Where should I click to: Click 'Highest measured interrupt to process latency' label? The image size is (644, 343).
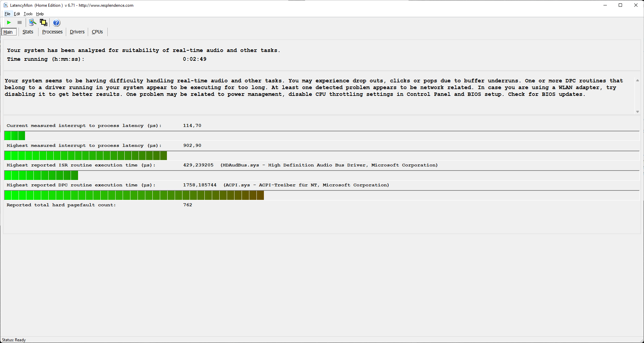coord(84,146)
